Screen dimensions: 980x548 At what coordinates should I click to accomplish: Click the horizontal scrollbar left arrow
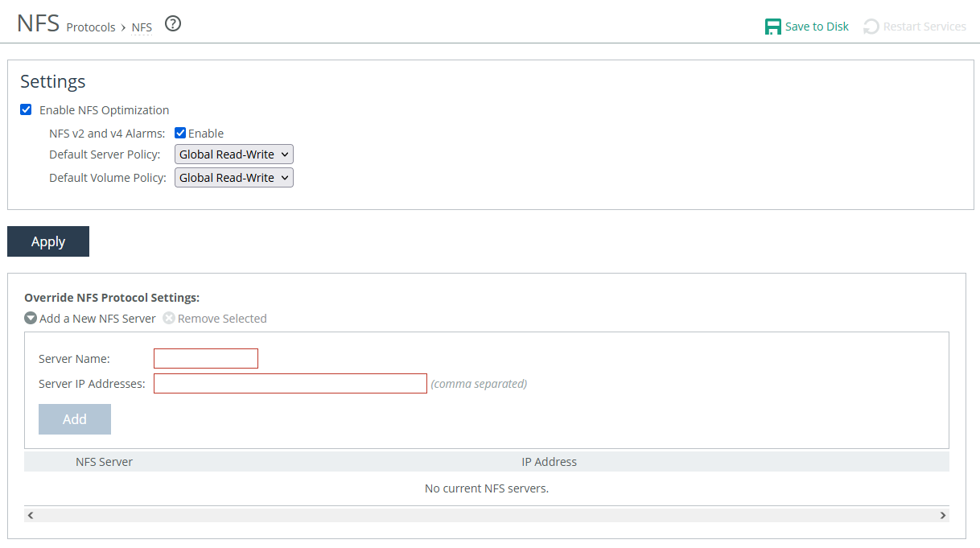31,514
